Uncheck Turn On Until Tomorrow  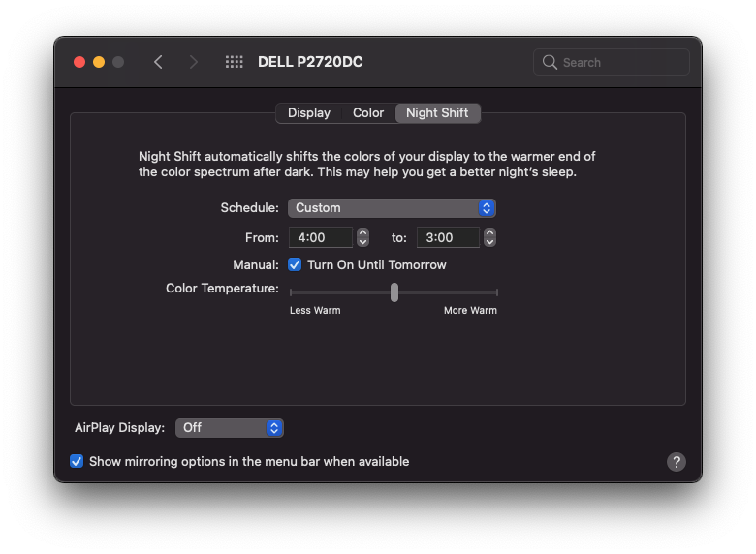[x=295, y=264]
